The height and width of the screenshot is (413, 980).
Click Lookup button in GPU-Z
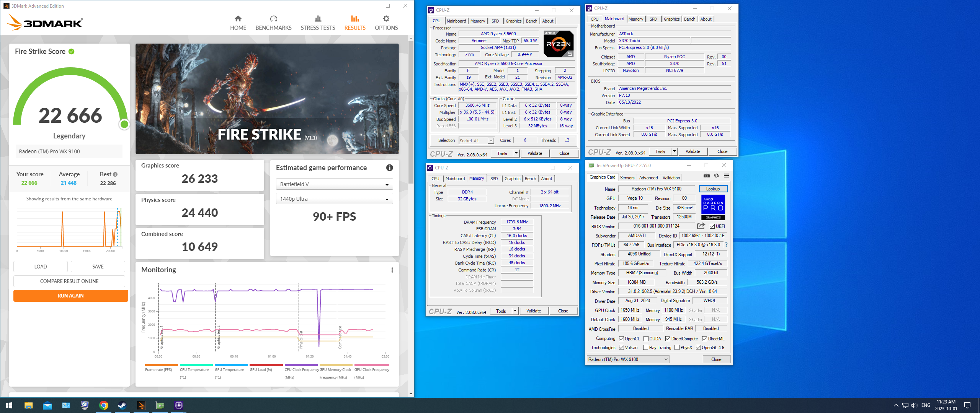pyautogui.click(x=713, y=189)
